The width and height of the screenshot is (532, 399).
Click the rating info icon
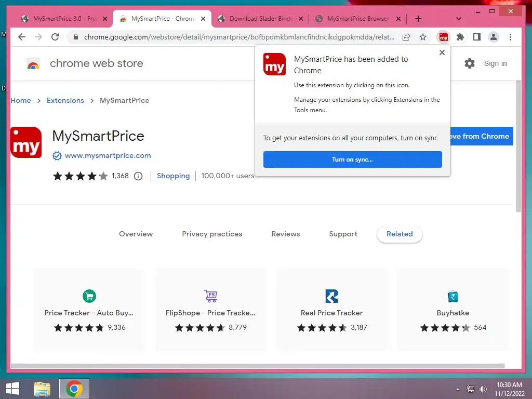click(138, 176)
